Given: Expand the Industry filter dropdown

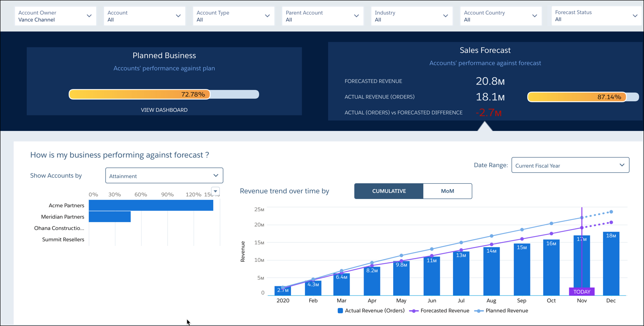Looking at the screenshot, I should click(x=412, y=16).
